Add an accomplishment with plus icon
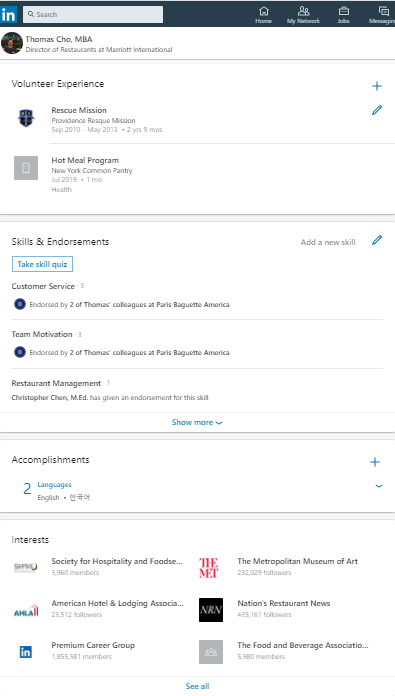 click(x=375, y=462)
